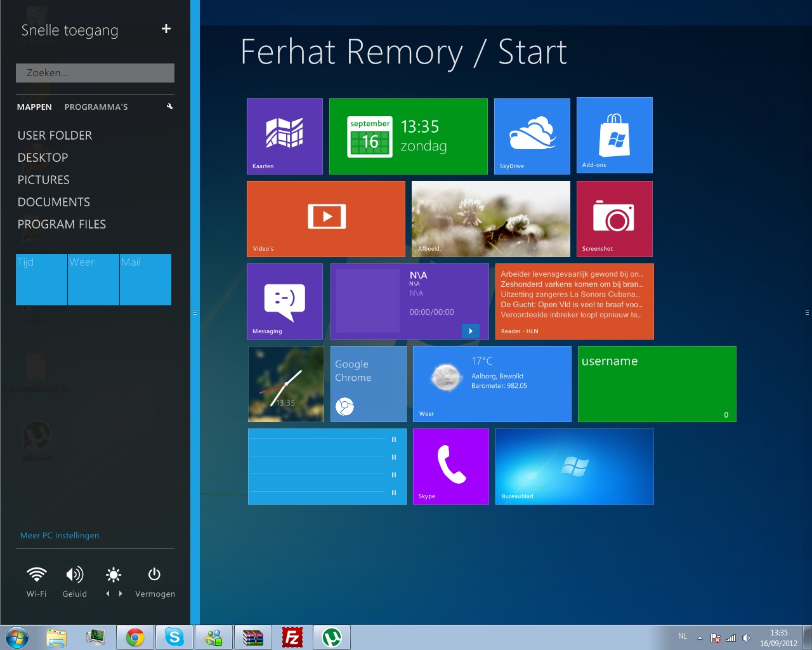Open Meer PC Instellingen link
812x650 pixels.
point(60,535)
